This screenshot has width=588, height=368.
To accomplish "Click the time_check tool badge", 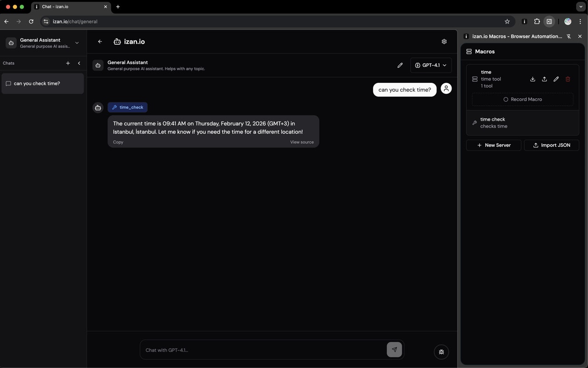I will pyautogui.click(x=128, y=107).
